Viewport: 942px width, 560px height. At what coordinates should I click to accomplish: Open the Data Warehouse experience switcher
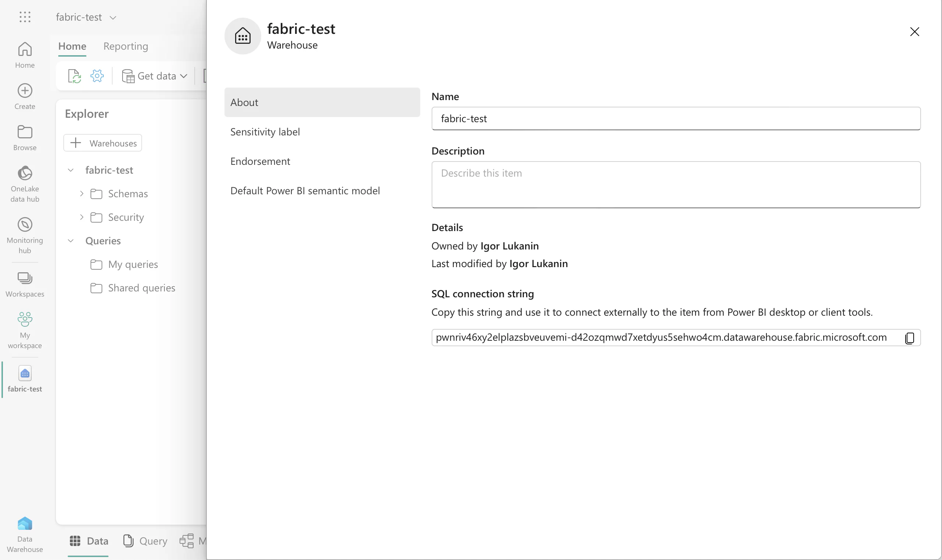(x=25, y=534)
